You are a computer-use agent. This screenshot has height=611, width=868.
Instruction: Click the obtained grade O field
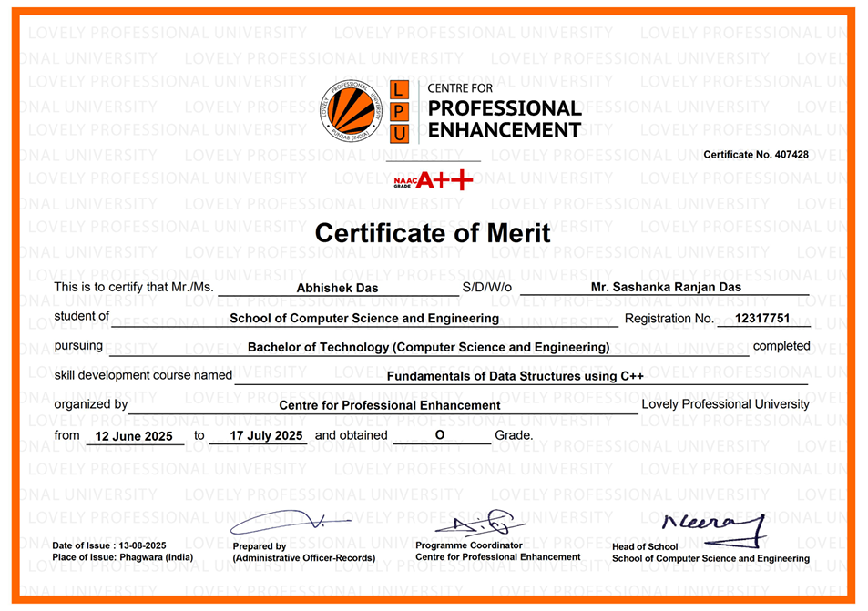click(440, 435)
